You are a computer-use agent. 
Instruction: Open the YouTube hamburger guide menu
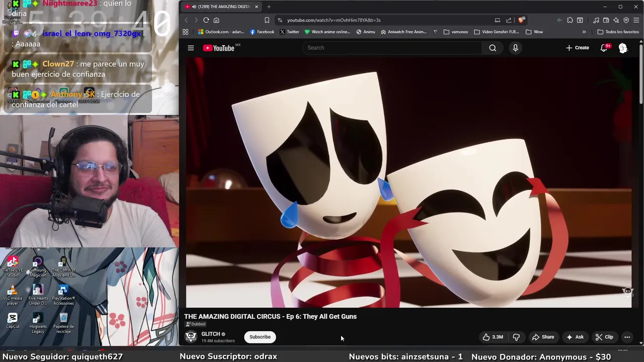click(x=191, y=48)
